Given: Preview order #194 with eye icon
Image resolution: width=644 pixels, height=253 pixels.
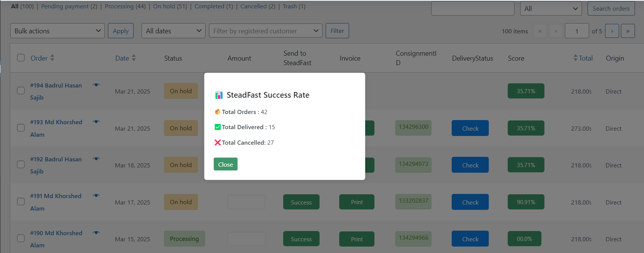Looking at the screenshot, I should (96, 85).
